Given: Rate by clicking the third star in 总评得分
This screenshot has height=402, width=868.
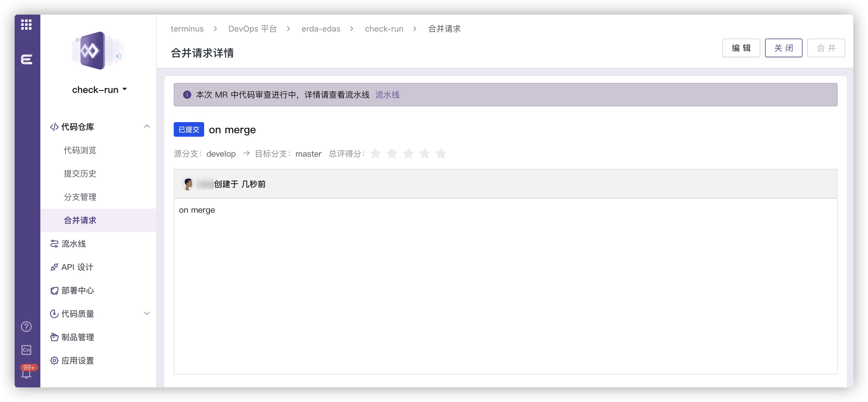Looking at the screenshot, I should (x=408, y=154).
